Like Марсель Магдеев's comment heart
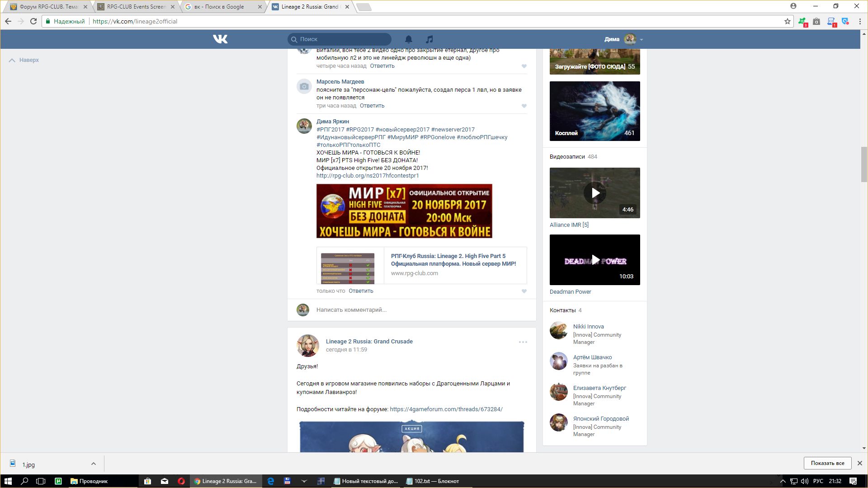Screen dimensions: 868x488 pos(524,106)
